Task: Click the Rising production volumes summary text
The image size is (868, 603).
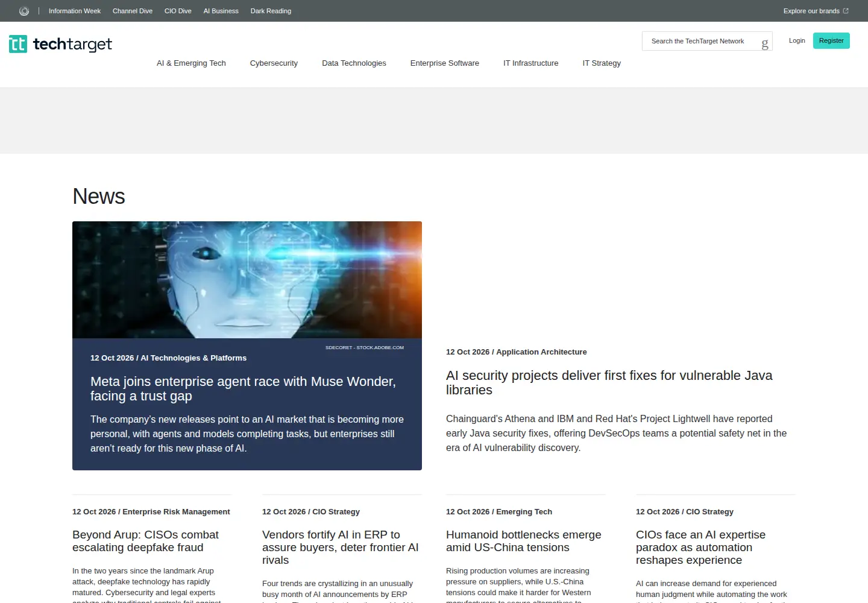Action: [x=518, y=585]
